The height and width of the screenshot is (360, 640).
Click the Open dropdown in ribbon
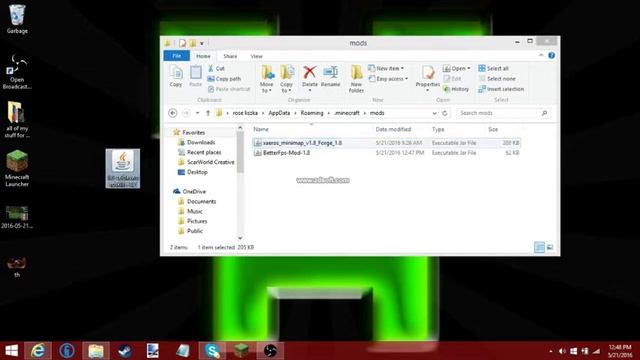[x=456, y=69]
